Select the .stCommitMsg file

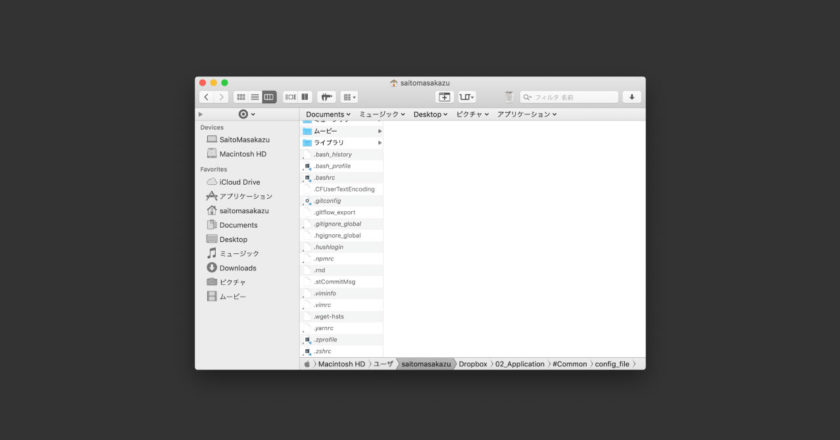[x=342, y=282]
